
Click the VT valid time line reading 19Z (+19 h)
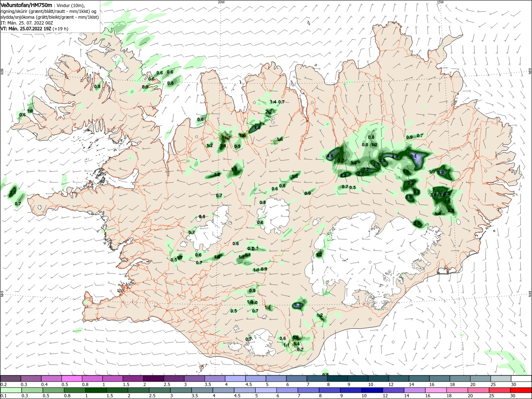(34, 29)
